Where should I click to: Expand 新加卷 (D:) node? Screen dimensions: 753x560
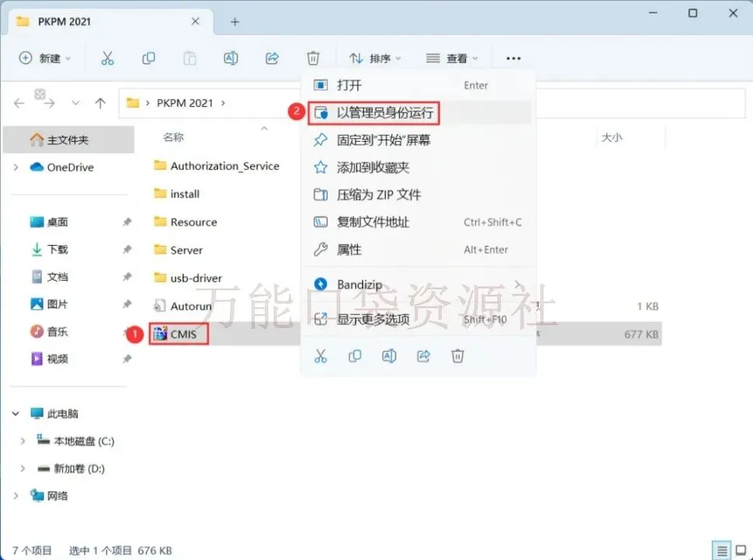point(23,468)
